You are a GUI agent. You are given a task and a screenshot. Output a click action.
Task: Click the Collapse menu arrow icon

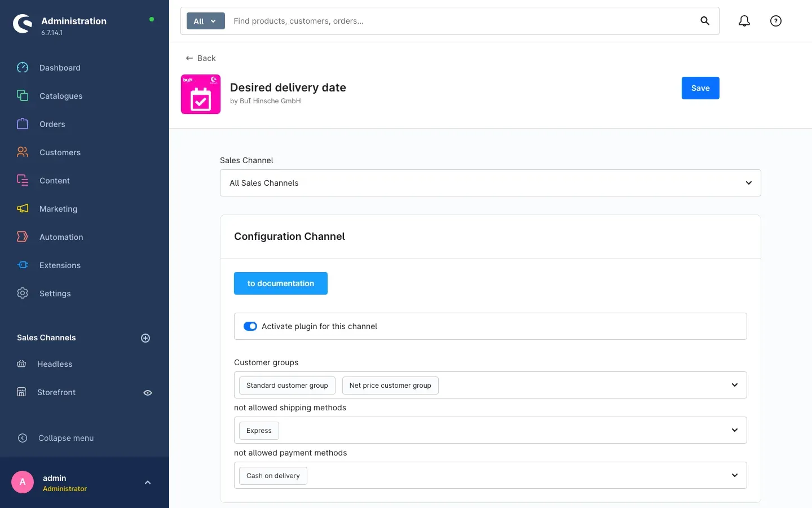point(23,438)
